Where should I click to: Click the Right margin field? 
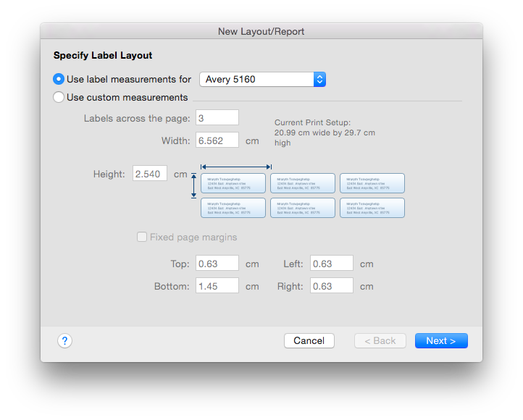click(332, 285)
